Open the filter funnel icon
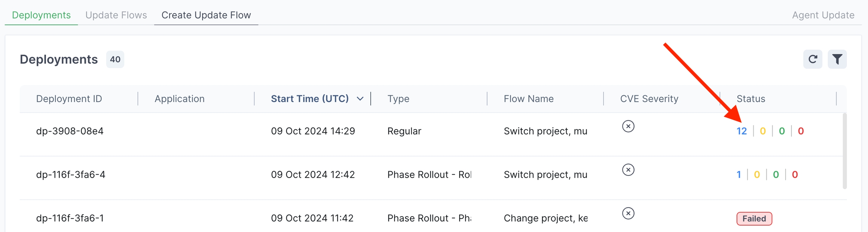 (837, 59)
